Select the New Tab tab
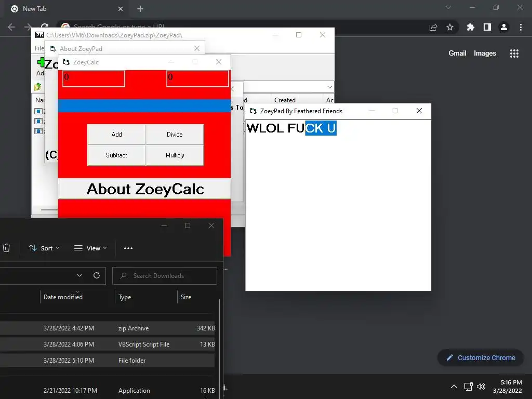 coord(66,9)
